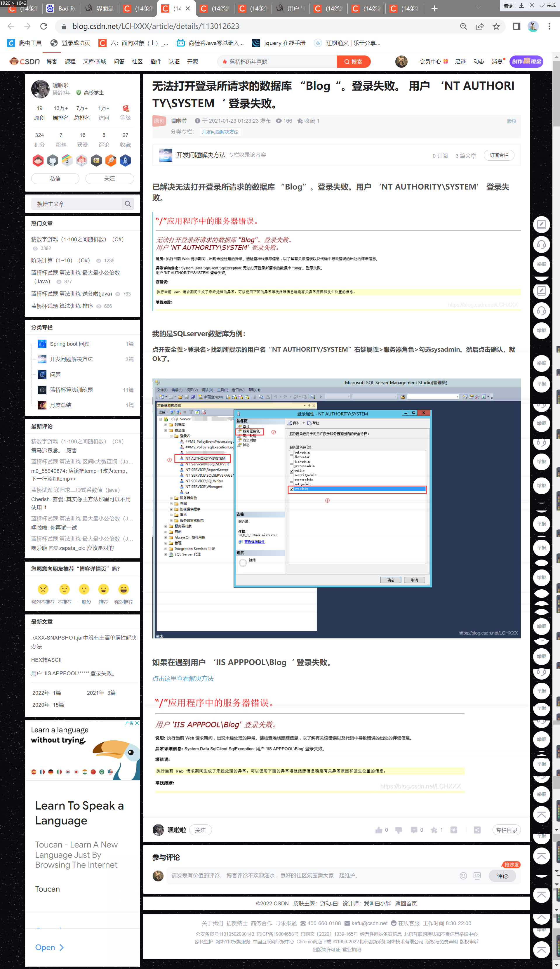Click the 专栏目录 button
Viewport: 560px width, 969px height.
507,830
